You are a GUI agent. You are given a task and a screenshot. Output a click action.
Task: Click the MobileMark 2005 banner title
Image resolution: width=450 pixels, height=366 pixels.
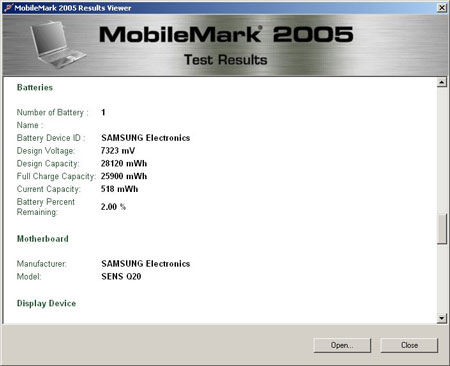tap(226, 34)
